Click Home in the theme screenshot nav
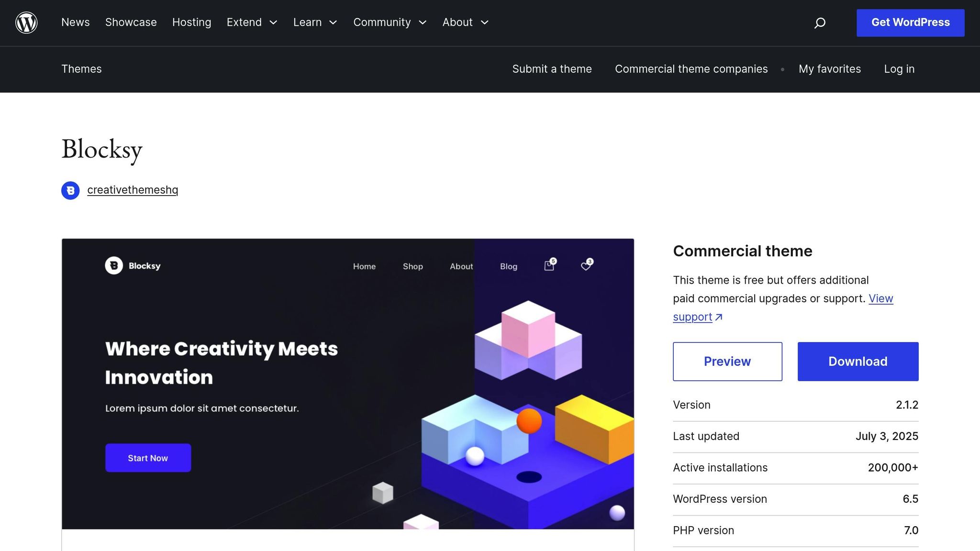980x551 pixels. coord(364,266)
